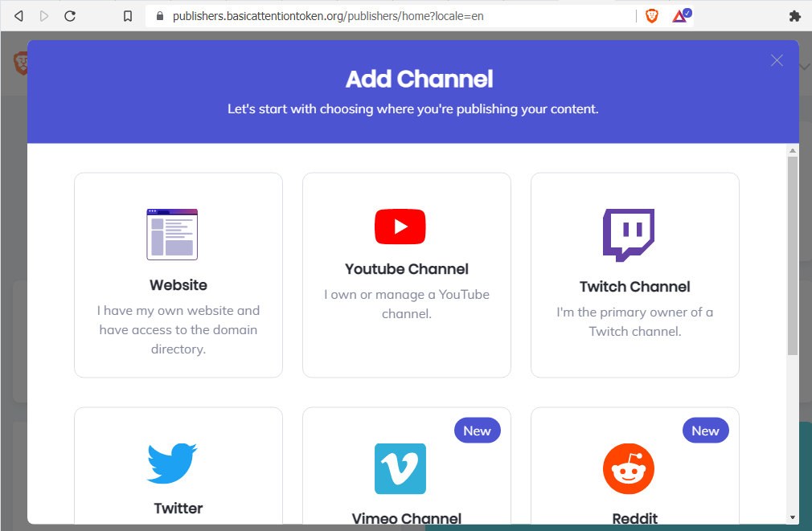The height and width of the screenshot is (531, 812).
Task: Bookmark this page using the bookmark icon
Action: point(127,16)
